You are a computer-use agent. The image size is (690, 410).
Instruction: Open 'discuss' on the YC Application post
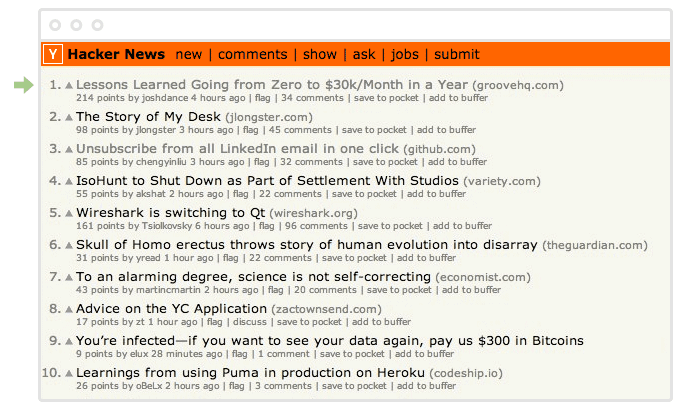[249, 322]
